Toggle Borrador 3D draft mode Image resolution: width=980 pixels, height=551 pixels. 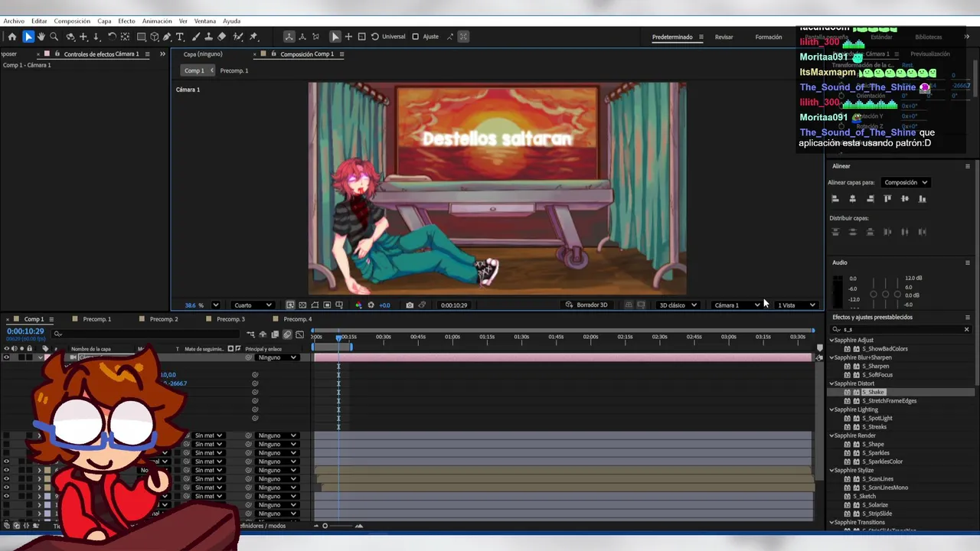tap(586, 305)
